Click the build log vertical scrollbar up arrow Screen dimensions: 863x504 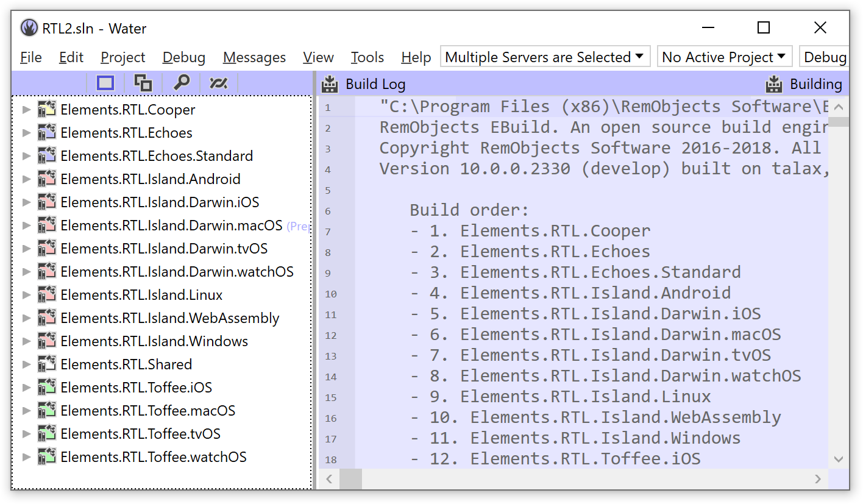839,107
